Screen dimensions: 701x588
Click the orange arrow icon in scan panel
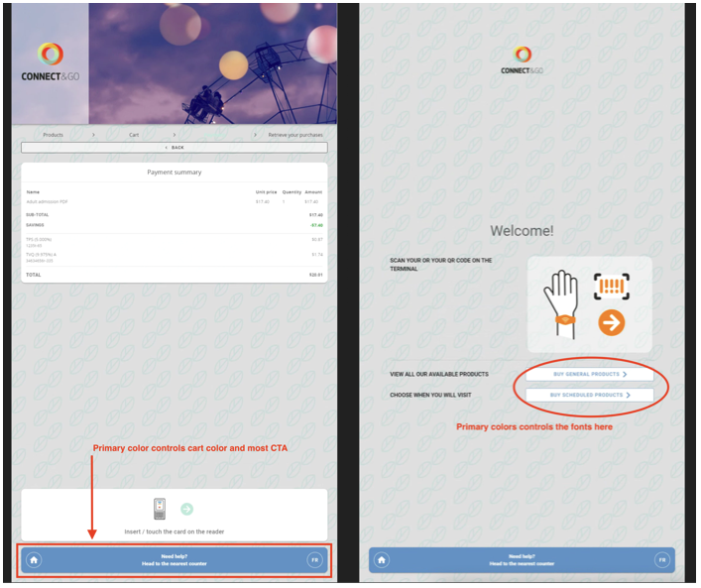click(611, 322)
